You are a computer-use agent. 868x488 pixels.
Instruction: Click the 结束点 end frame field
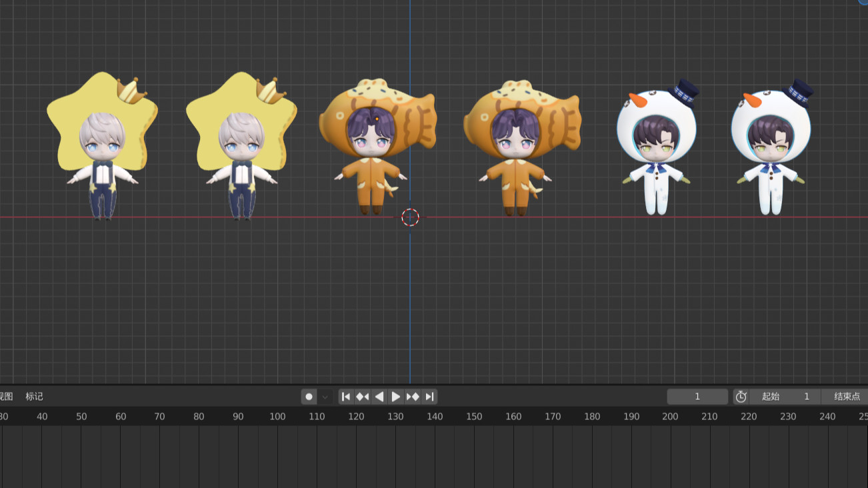[x=845, y=397]
